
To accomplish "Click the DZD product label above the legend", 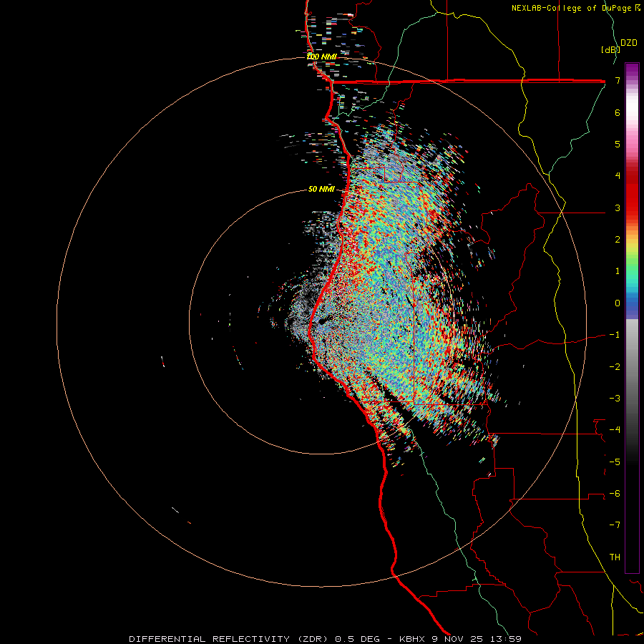I will pyautogui.click(x=629, y=43).
